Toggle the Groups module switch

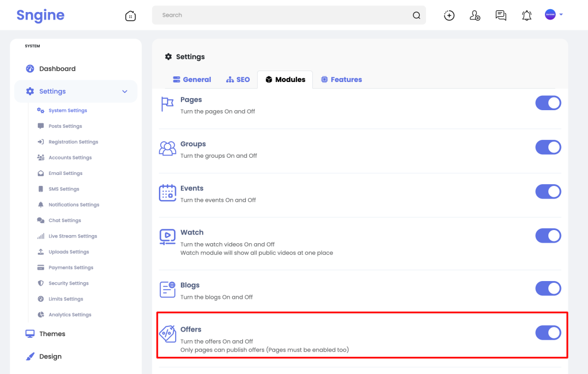tap(548, 147)
